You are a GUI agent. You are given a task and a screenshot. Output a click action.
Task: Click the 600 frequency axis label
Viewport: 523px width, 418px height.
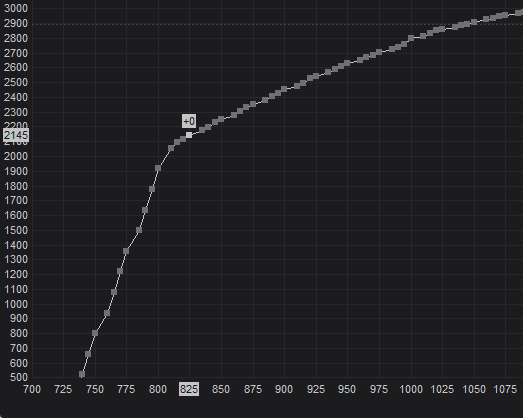click(19, 363)
